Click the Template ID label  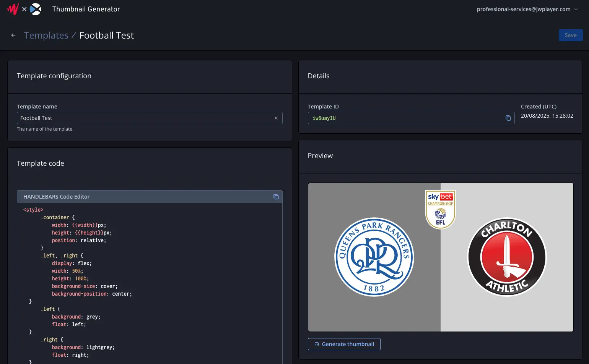pos(323,107)
